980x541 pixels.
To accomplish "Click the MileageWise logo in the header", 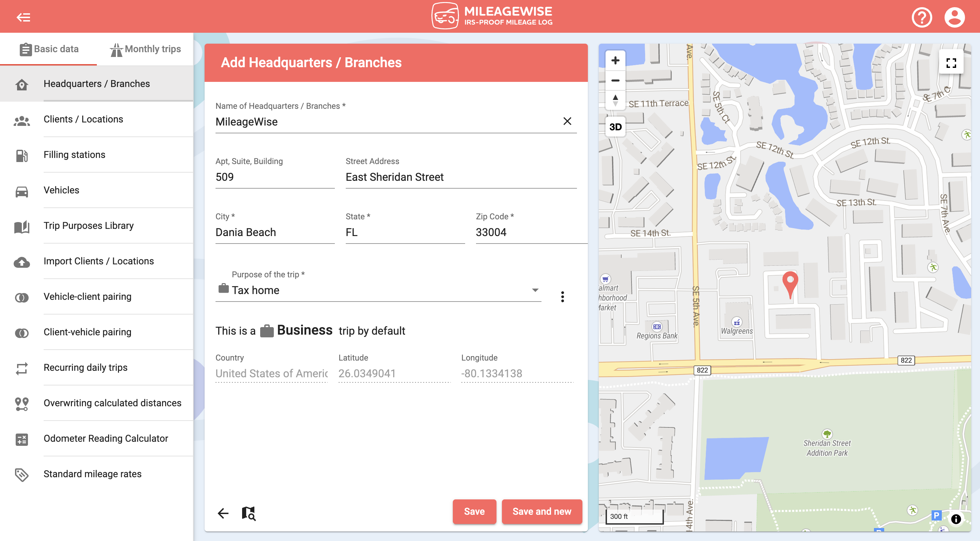I will (x=492, y=16).
